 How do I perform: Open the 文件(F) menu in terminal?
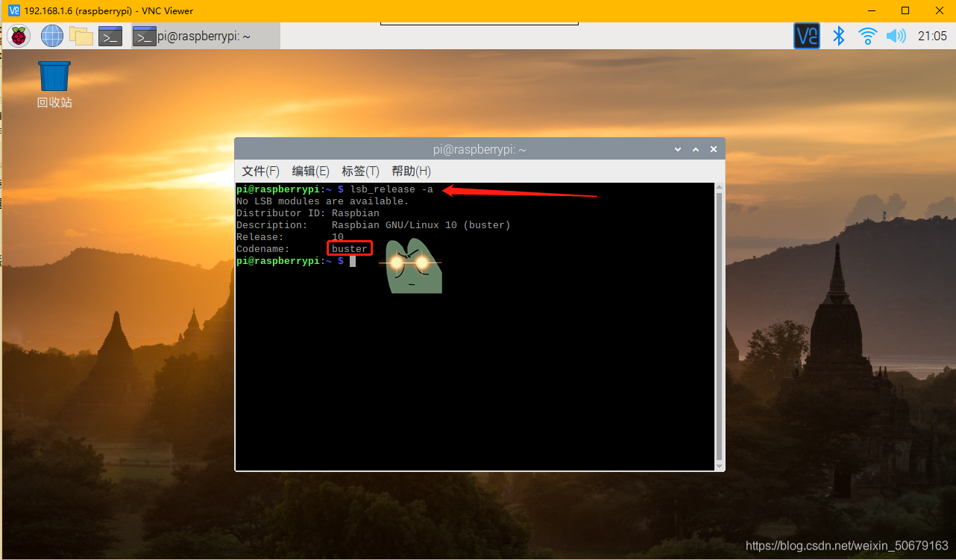(x=261, y=171)
